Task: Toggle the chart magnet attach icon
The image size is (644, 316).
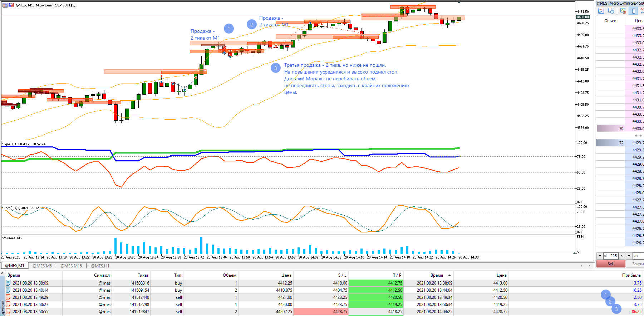Action: point(623,11)
